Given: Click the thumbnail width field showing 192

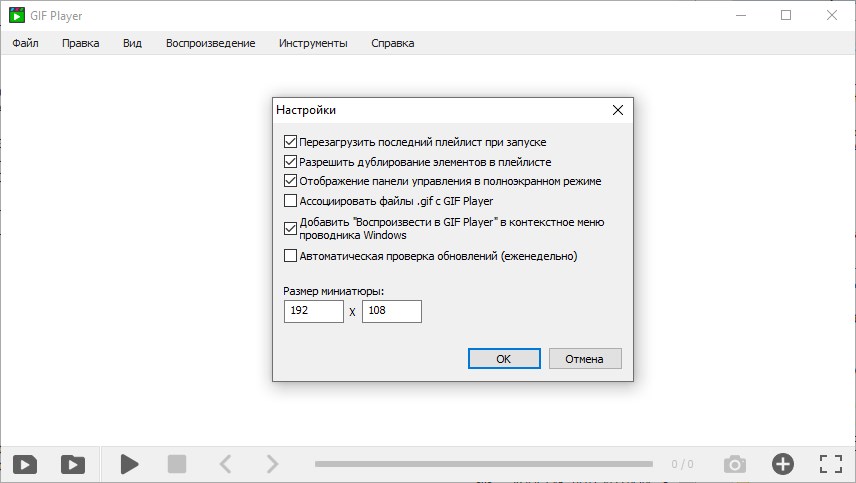Looking at the screenshot, I should point(314,311).
